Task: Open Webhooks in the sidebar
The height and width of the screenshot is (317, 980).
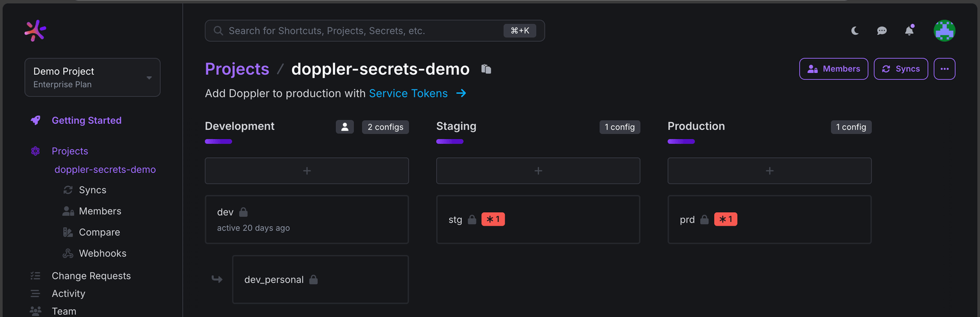Action: pos(102,253)
